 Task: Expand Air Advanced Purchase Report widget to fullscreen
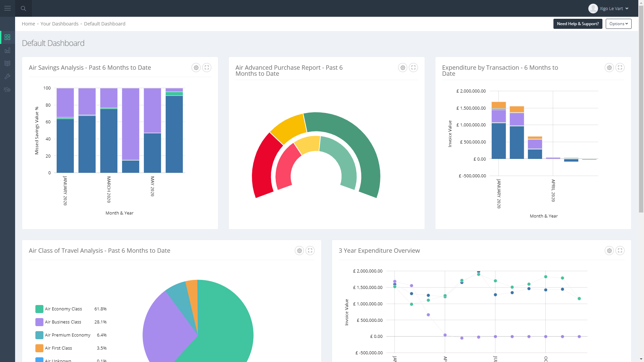tap(414, 68)
